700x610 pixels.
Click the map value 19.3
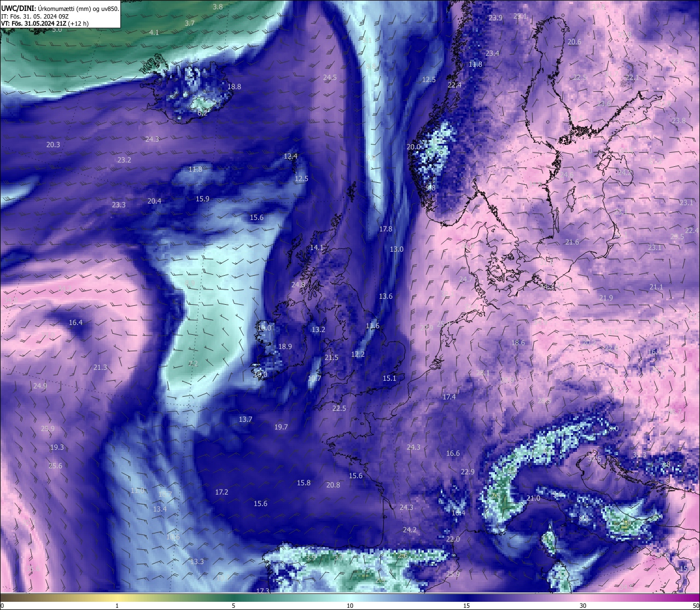pos(57,447)
